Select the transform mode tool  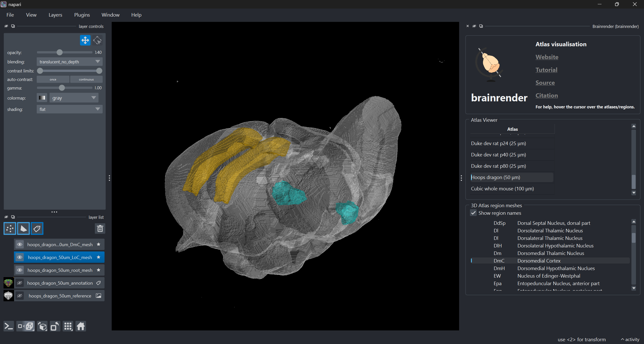97,40
